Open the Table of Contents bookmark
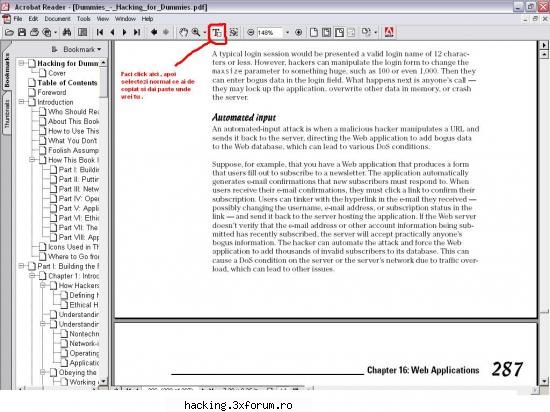 pyautogui.click(x=67, y=83)
